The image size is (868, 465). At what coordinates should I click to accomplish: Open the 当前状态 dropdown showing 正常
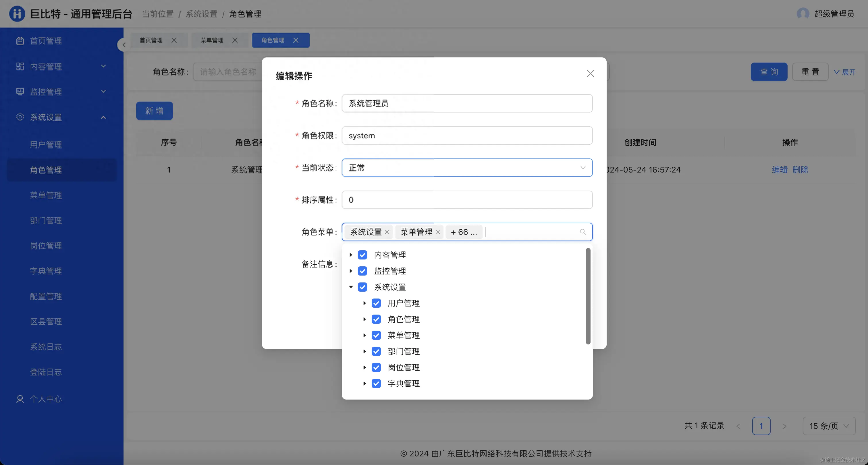click(x=467, y=168)
